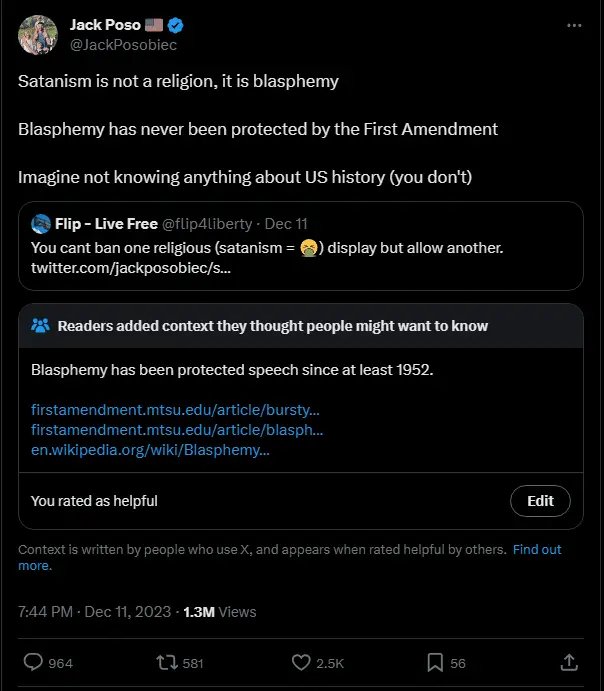The image size is (604, 691).
Task: Click the reply speech bubble icon
Action: coord(33,662)
